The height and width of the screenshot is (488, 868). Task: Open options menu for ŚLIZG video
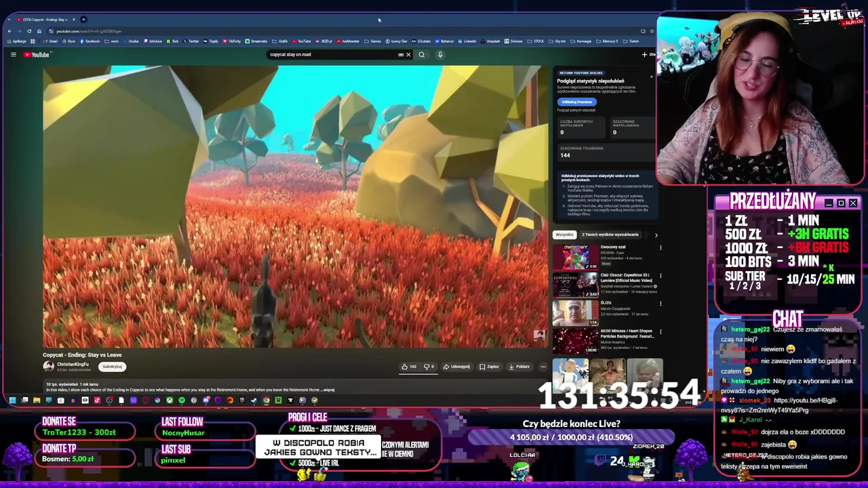tap(660, 304)
